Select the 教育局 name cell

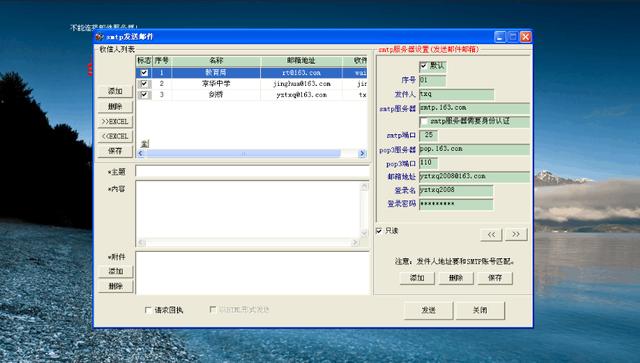pyautogui.click(x=216, y=73)
